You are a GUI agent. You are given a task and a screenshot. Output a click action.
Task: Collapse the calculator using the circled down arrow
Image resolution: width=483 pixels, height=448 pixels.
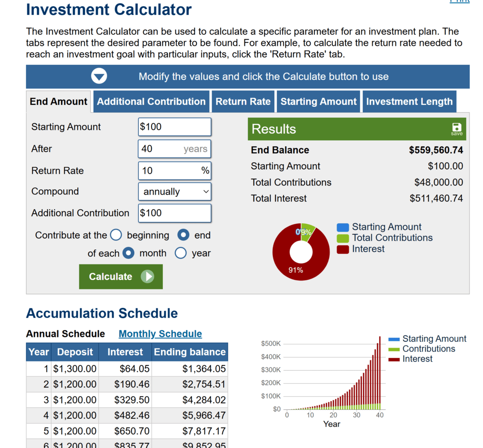(x=99, y=77)
